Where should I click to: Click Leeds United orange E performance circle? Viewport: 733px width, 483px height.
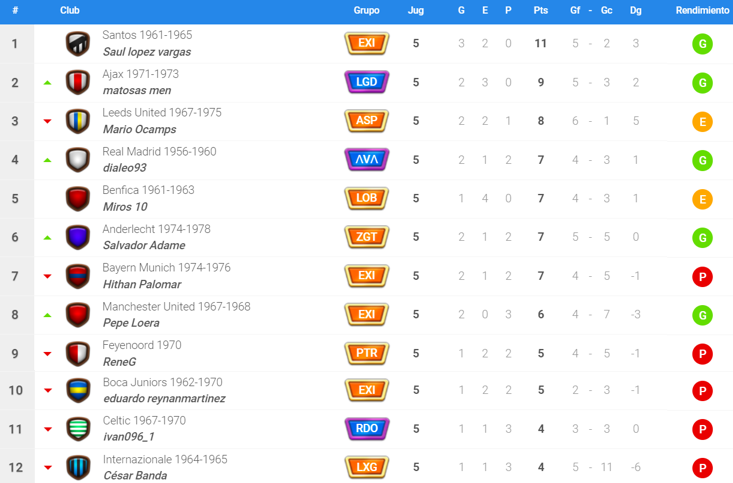pos(702,121)
